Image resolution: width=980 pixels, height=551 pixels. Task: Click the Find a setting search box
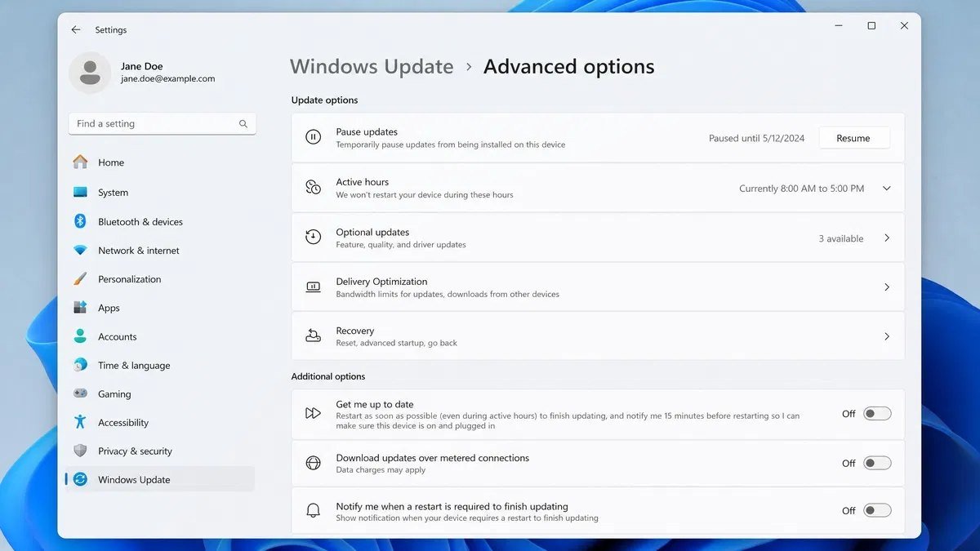[163, 124]
